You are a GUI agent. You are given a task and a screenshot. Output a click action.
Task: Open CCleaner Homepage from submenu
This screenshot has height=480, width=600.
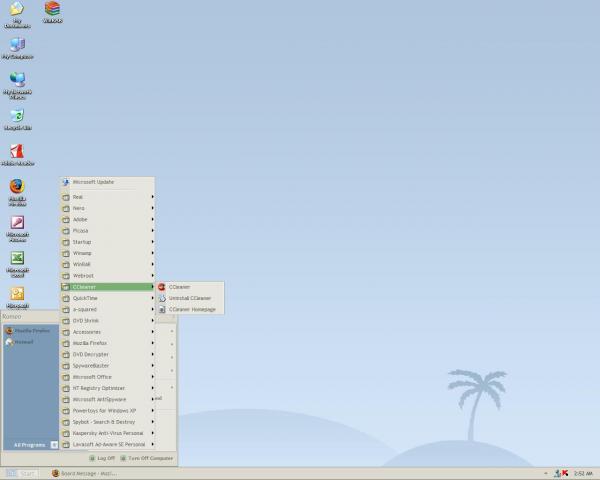190,309
